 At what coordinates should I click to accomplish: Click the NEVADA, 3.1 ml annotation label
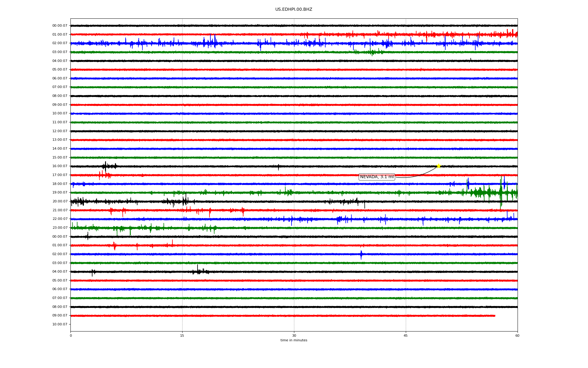(376, 177)
